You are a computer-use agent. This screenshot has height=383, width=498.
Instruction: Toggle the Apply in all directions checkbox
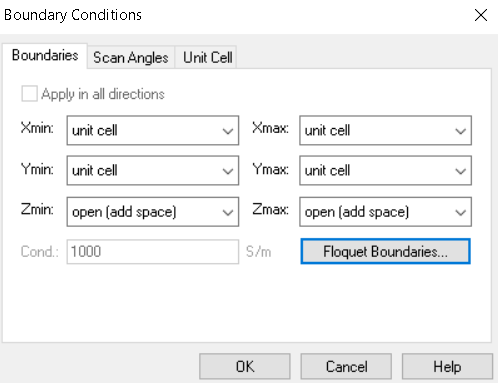(29, 94)
